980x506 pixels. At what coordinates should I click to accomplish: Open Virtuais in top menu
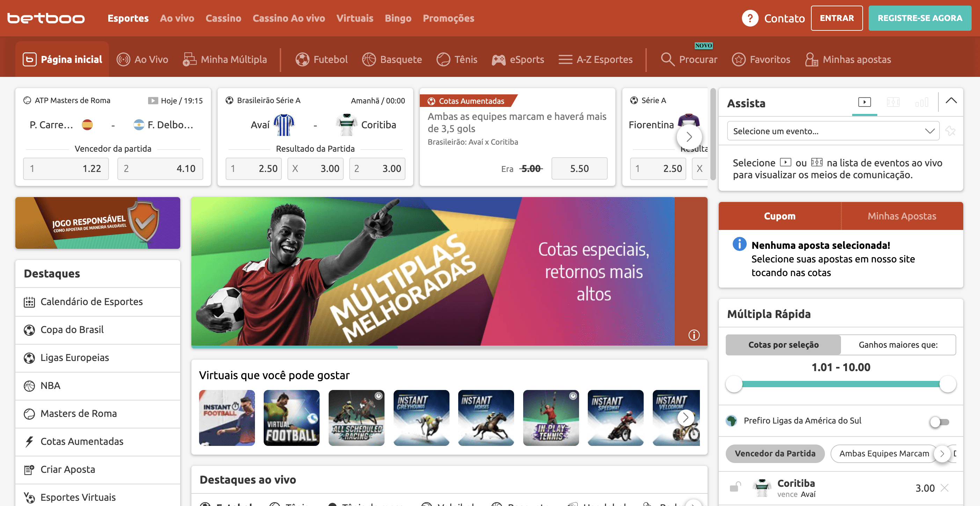pos(354,18)
